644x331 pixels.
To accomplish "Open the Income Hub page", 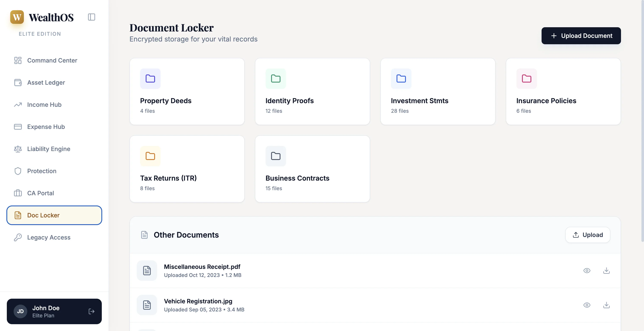I will click(54, 105).
